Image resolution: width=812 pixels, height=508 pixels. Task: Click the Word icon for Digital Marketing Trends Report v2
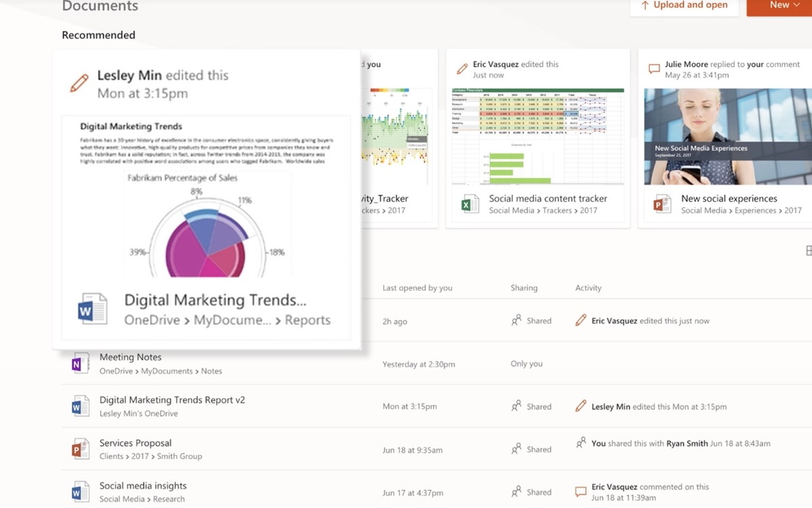(x=81, y=407)
